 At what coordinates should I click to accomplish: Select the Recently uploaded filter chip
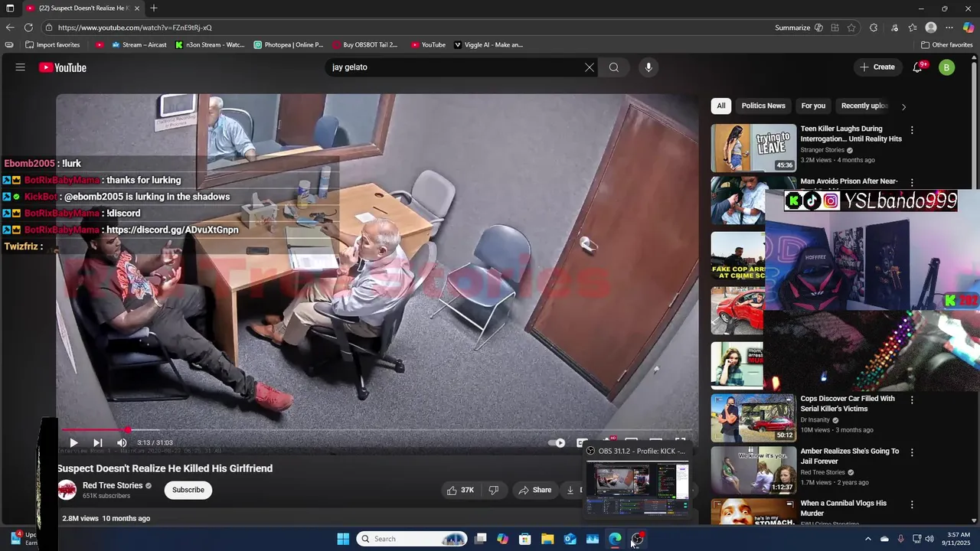pyautogui.click(x=864, y=106)
